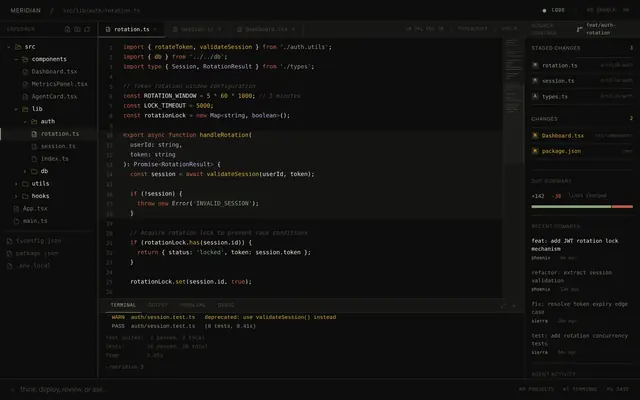Close the rotation.ts editor tab
This screenshot has height=400, width=640.
coord(155,29)
